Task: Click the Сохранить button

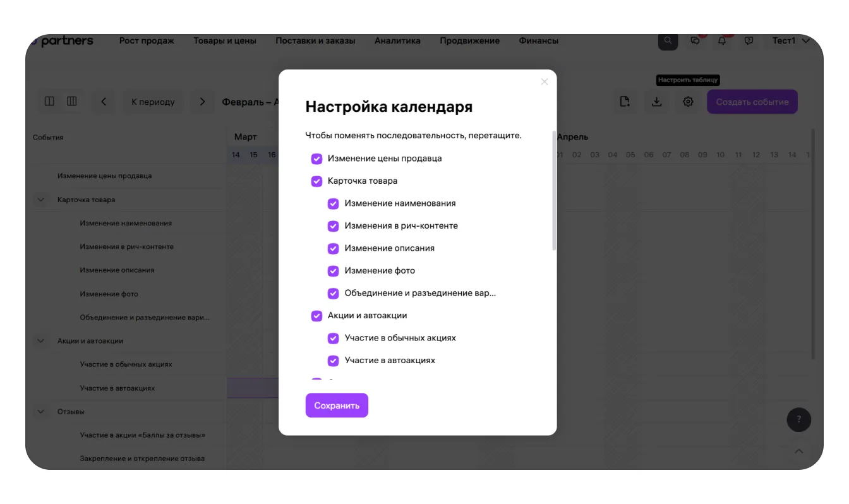Action: point(337,405)
